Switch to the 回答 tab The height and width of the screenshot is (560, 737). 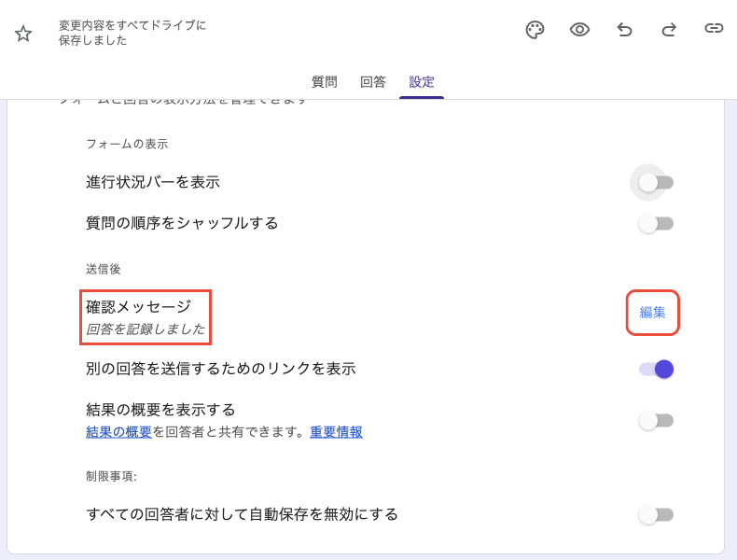point(373,82)
